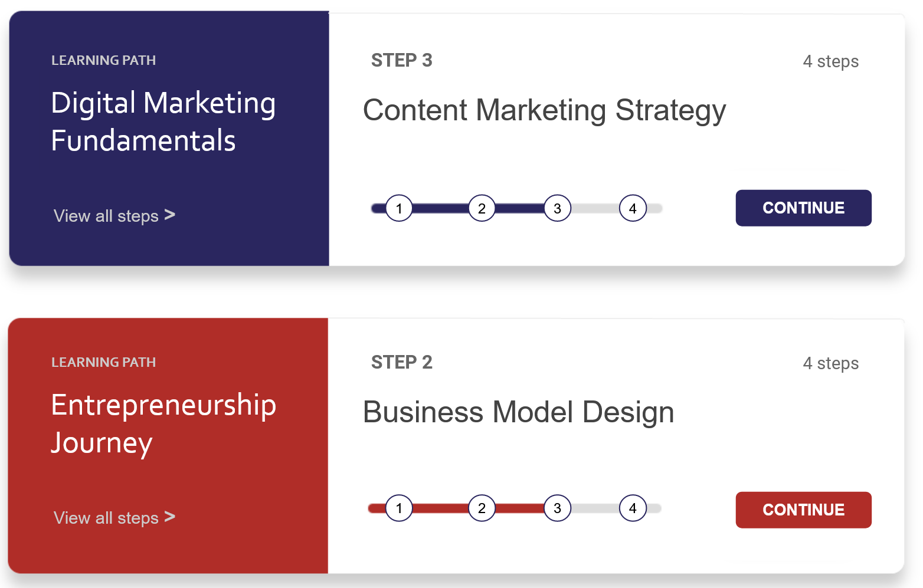This screenshot has width=923, height=588.
Task: Open the Digital Marketing Fundamentals path title
Action: pyautogui.click(x=163, y=121)
